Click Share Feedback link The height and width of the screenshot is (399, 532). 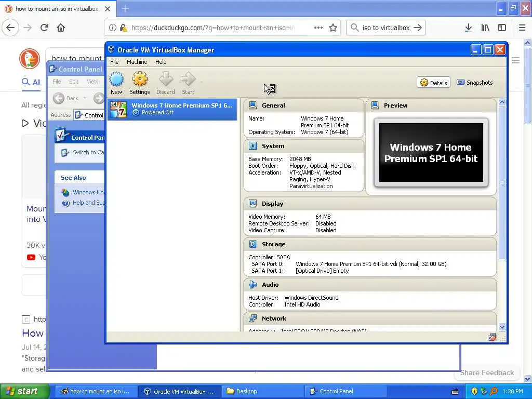click(x=487, y=373)
